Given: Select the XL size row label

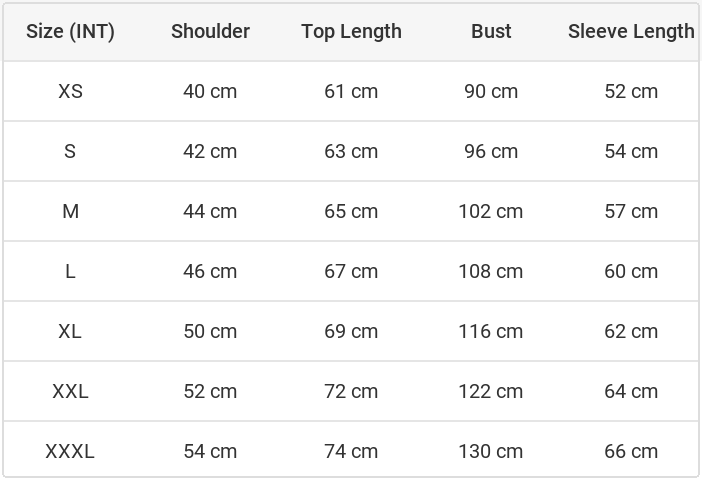Looking at the screenshot, I should 70,331.
